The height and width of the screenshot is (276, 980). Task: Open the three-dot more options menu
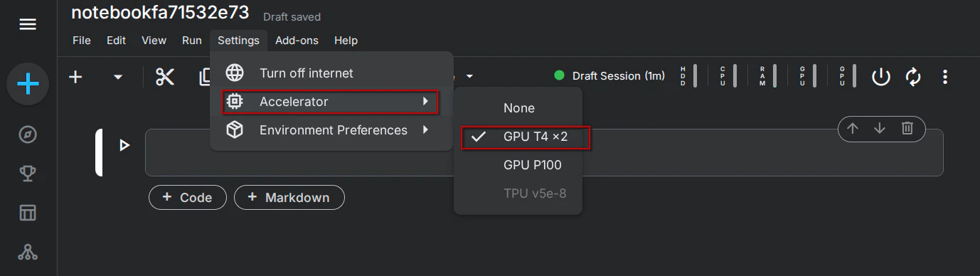tap(945, 77)
